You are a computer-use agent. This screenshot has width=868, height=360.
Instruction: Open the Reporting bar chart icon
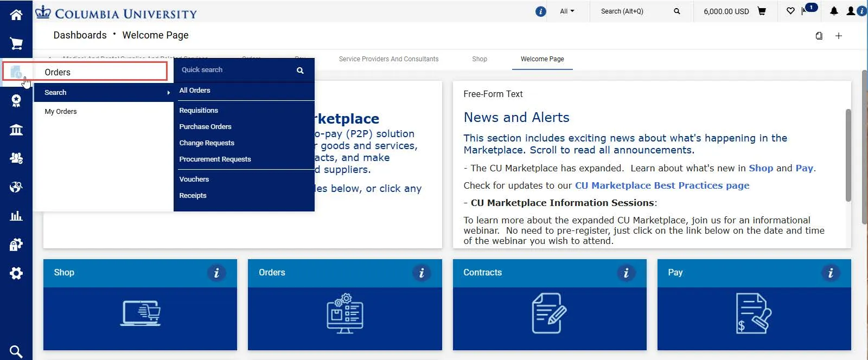[x=16, y=216]
